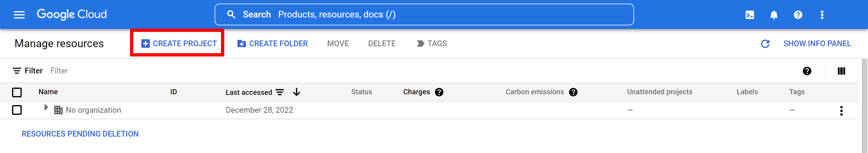Open column display options icon
This screenshot has height=153, width=868.
click(841, 71)
